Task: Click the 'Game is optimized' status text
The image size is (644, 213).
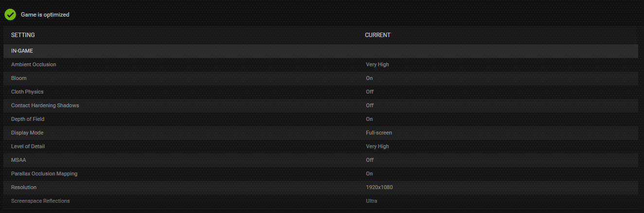Action: [x=45, y=15]
